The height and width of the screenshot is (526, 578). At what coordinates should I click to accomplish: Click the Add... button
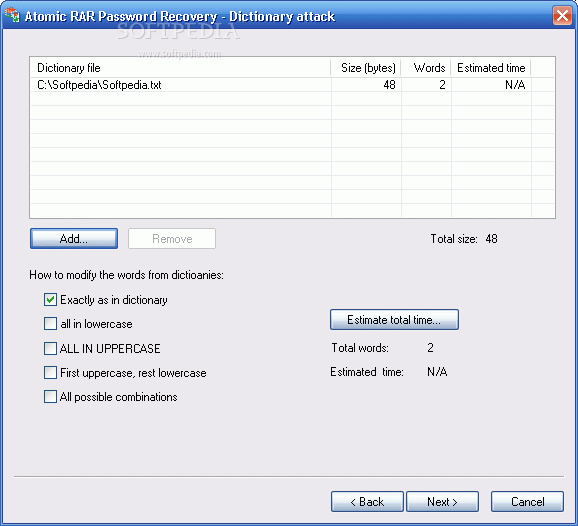point(74,238)
